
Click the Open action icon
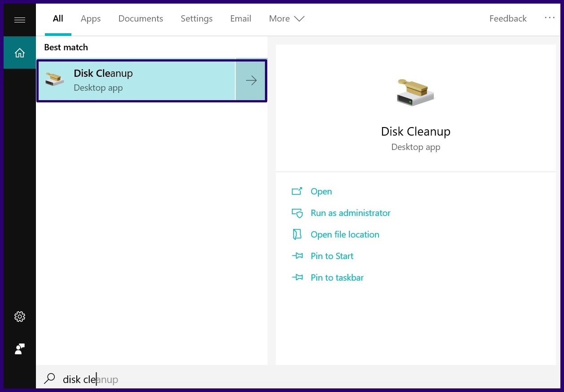(297, 191)
